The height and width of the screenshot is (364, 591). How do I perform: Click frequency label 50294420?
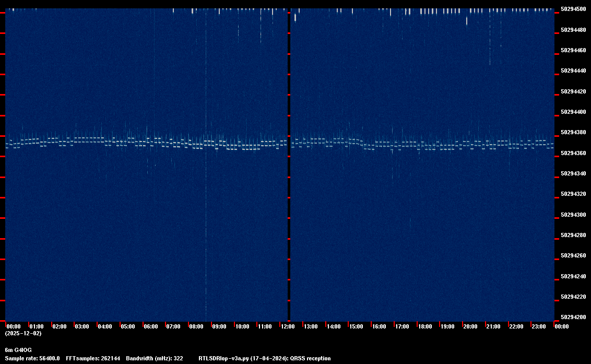574,91
